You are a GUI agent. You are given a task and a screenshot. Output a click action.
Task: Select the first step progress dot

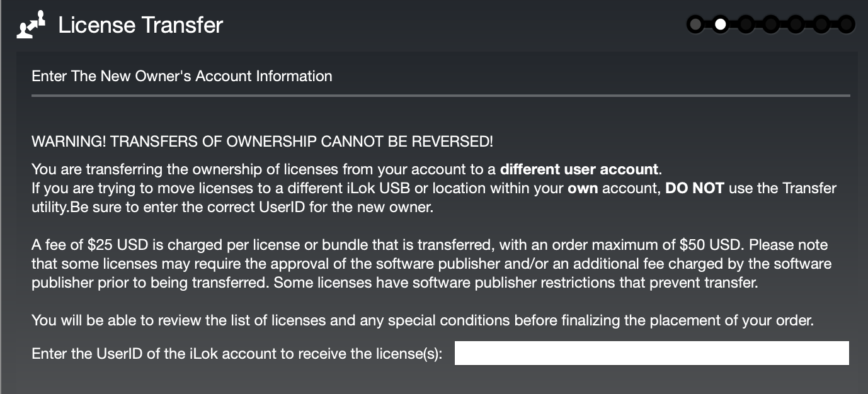point(695,25)
